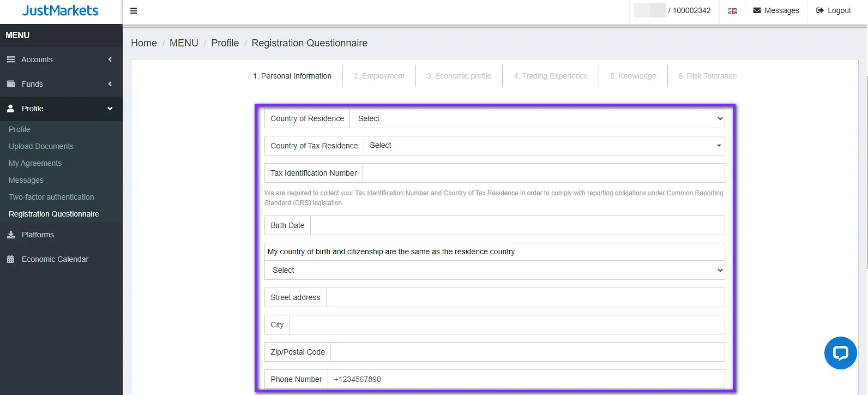Switch to the Knowledge step tab
This screenshot has height=395, width=868.
click(x=633, y=76)
